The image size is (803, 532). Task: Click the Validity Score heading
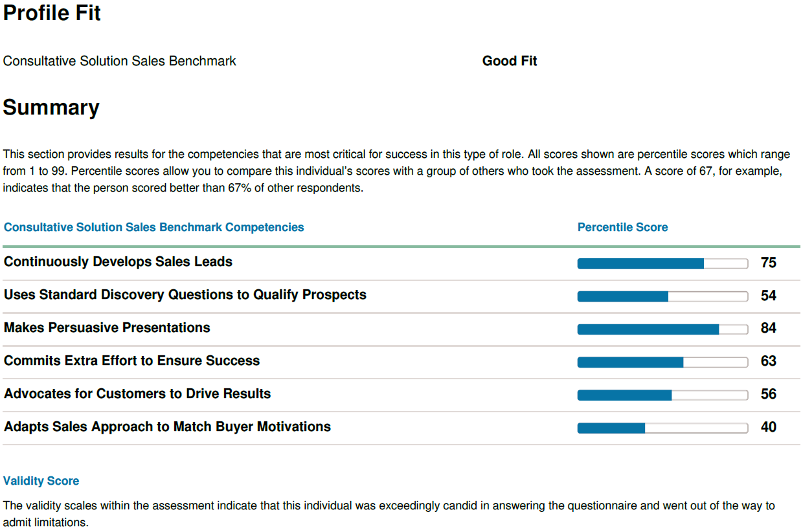[x=41, y=481]
